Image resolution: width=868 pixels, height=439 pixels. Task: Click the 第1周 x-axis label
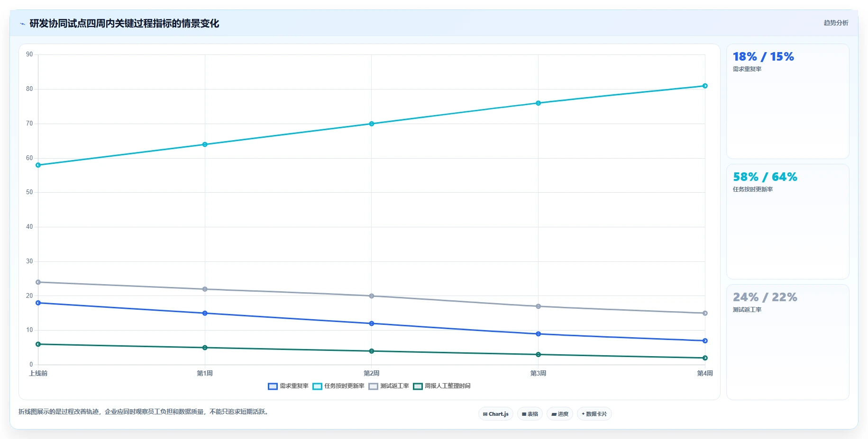[x=205, y=373]
